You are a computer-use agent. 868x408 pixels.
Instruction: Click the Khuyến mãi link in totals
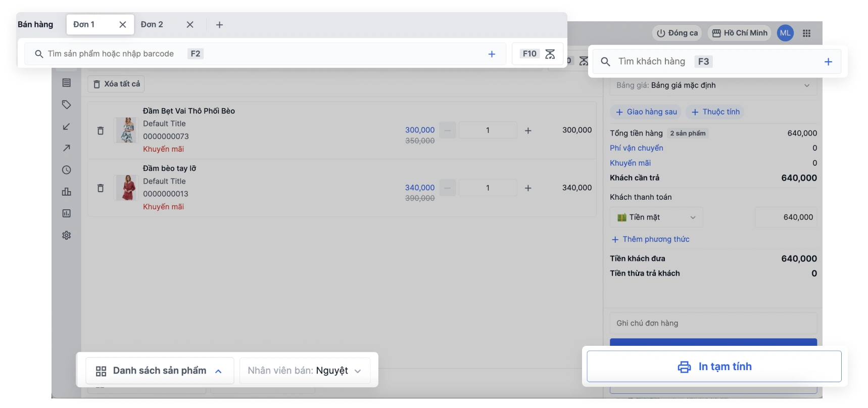(x=630, y=163)
